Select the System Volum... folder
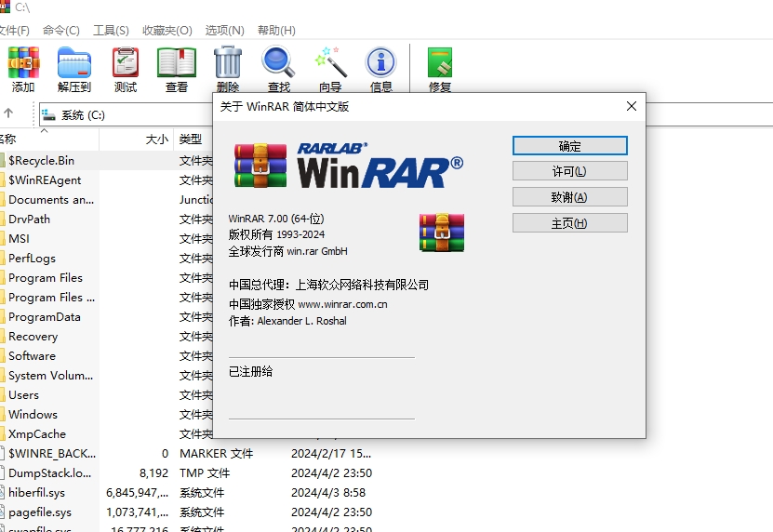The width and height of the screenshot is (773, 532). [49, 375]
